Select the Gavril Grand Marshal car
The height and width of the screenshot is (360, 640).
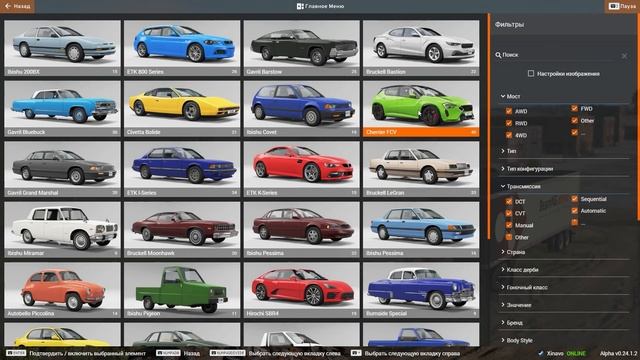tap(62, 169)
